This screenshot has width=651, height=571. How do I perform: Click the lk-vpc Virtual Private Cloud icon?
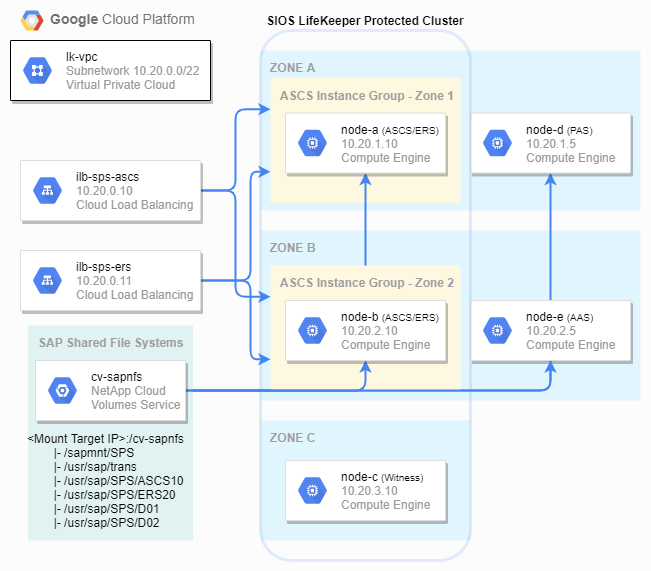coord(37,71)
